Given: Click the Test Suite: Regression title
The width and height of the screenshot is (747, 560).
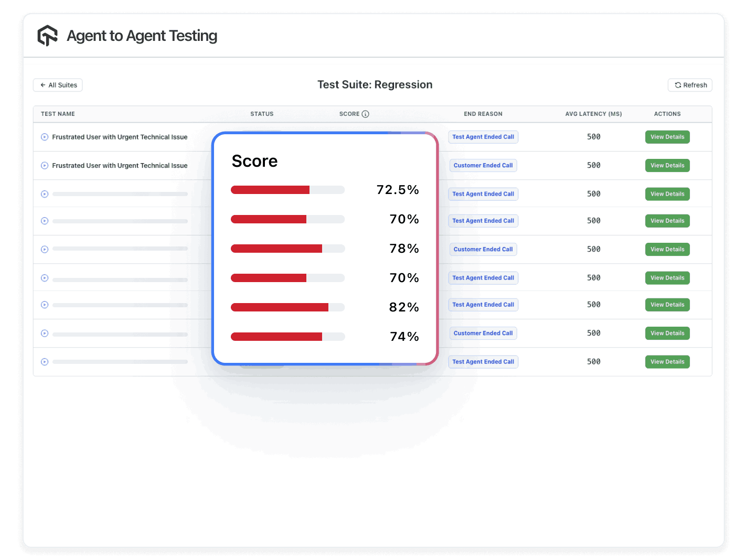Looking at the screenshot, I should 375,84.
